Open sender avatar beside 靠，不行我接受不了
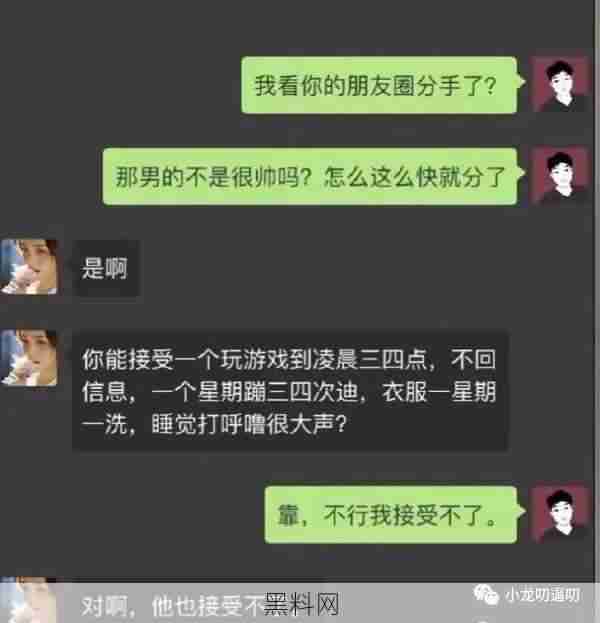This screenshot has width=600, height=623. pyautogui.click(x=561, y=514)
